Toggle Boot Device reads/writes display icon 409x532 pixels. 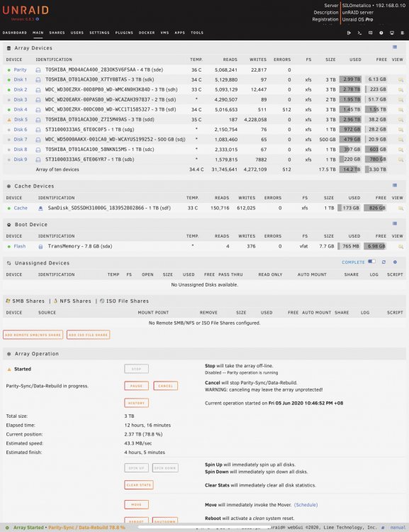pyautogui.click(x=395, y=223)
